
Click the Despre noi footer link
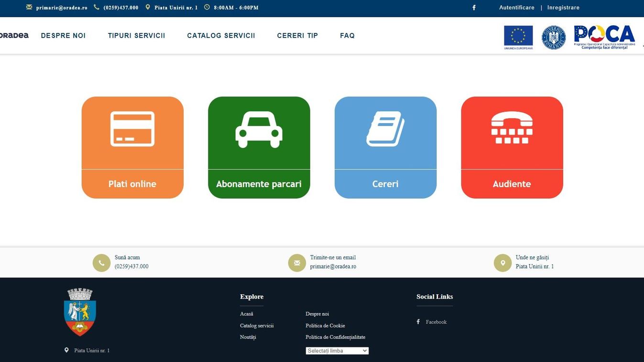coord(317,314)
